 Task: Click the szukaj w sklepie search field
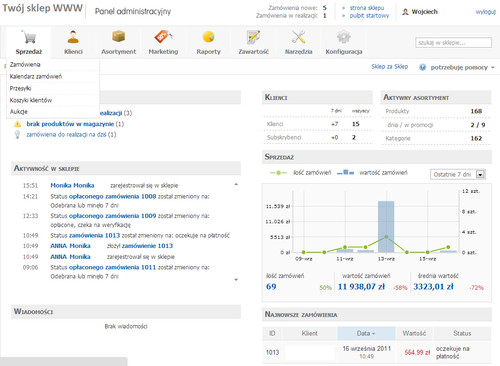453,43
